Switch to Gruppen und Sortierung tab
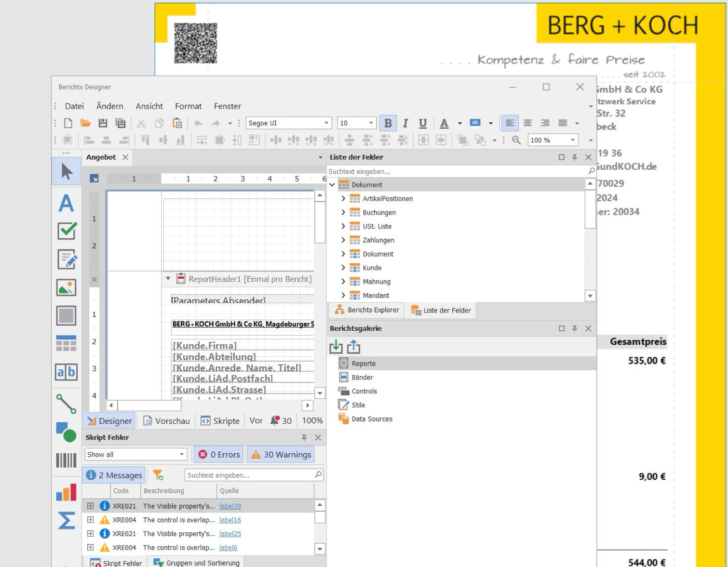This screenshot has height=567, width=728. pyautogui.click(x=196, y=563)
